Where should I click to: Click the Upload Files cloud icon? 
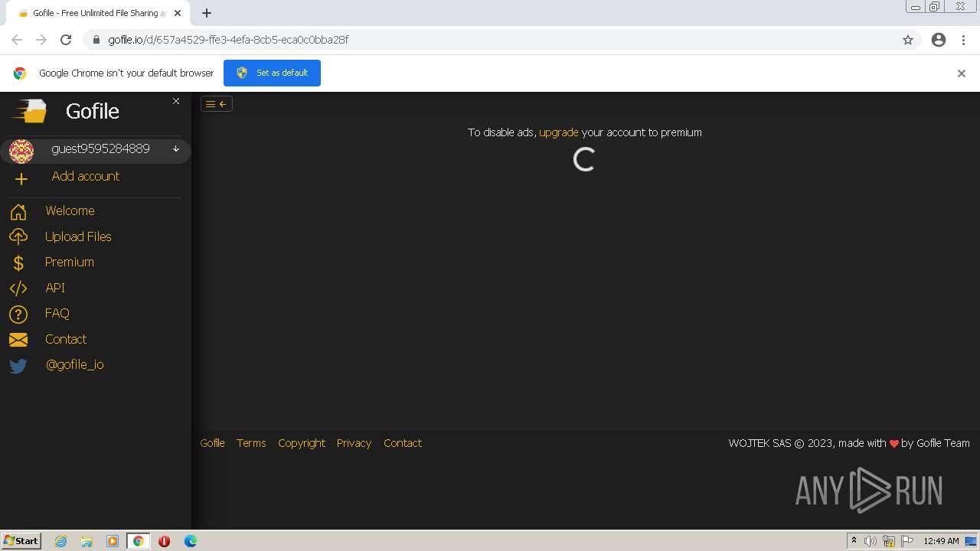(x=18, y=237)
